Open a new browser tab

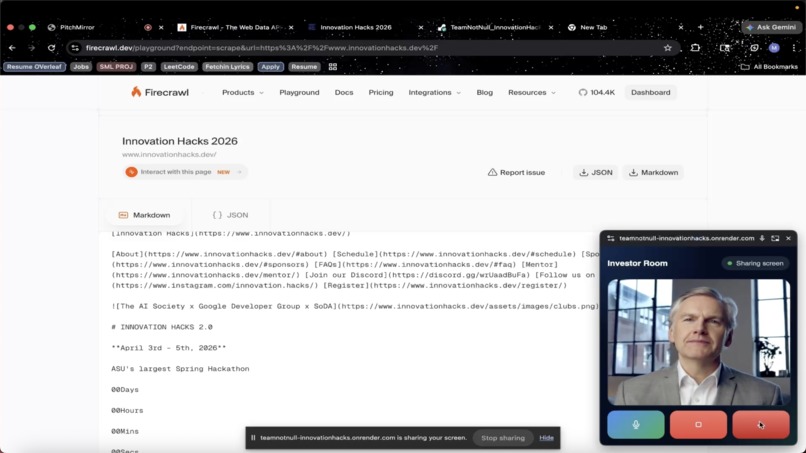[701, 27]
